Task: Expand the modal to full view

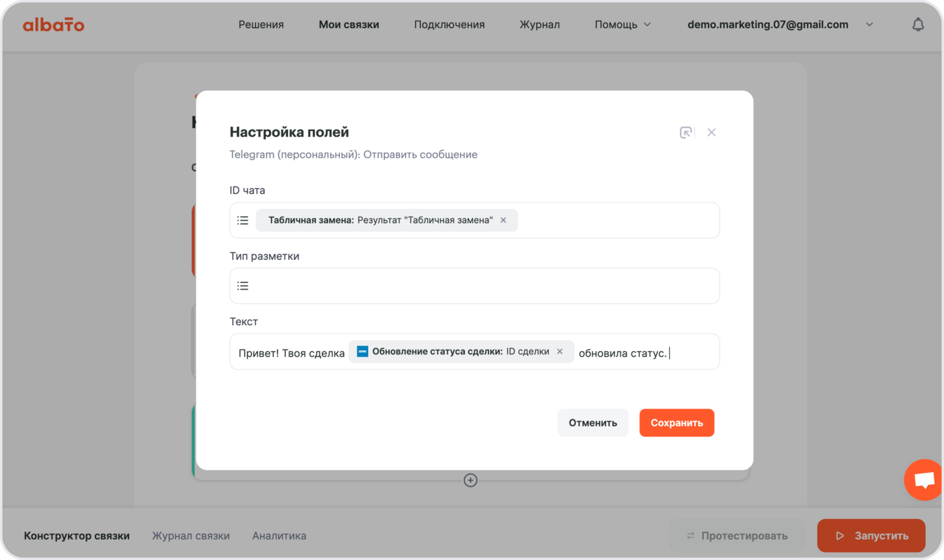Action: click(686, 132)
